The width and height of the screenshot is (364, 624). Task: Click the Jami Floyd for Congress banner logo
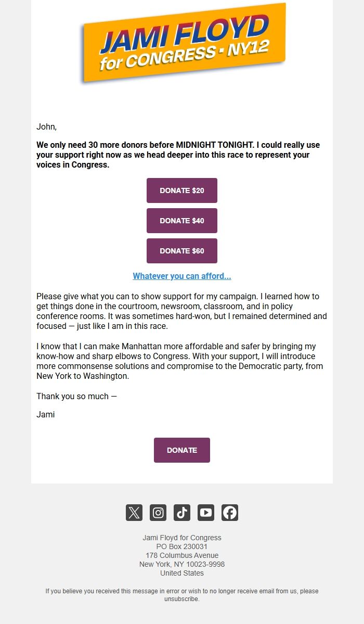182,44
